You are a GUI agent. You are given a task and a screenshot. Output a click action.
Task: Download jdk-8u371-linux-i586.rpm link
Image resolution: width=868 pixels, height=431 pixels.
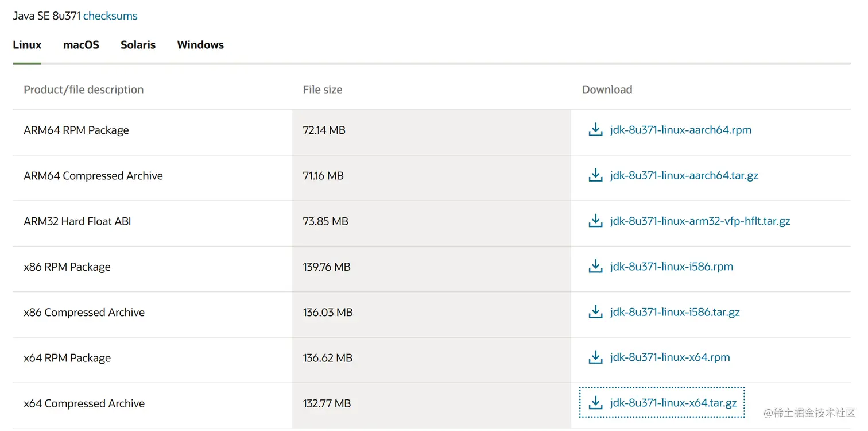coord(672,266)
